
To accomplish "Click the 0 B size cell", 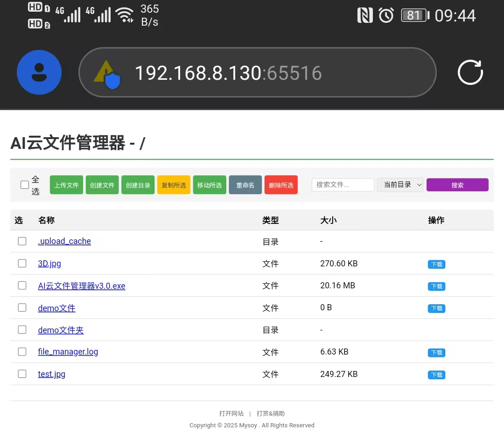I will pyautogui.click(x=326, y=307).
